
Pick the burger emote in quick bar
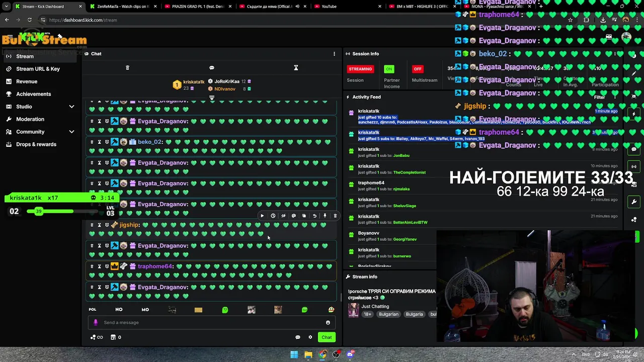(x=331, y=310)
